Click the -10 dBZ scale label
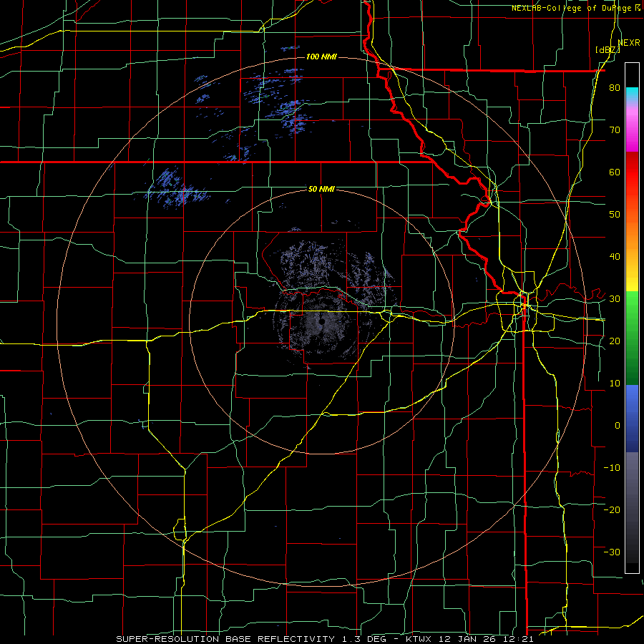 pos(612,467)
